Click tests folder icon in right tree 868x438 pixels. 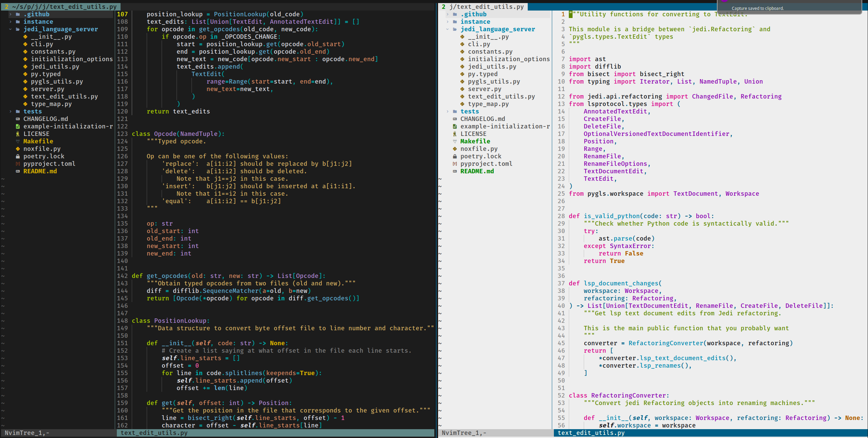click(x=455, y=111)
